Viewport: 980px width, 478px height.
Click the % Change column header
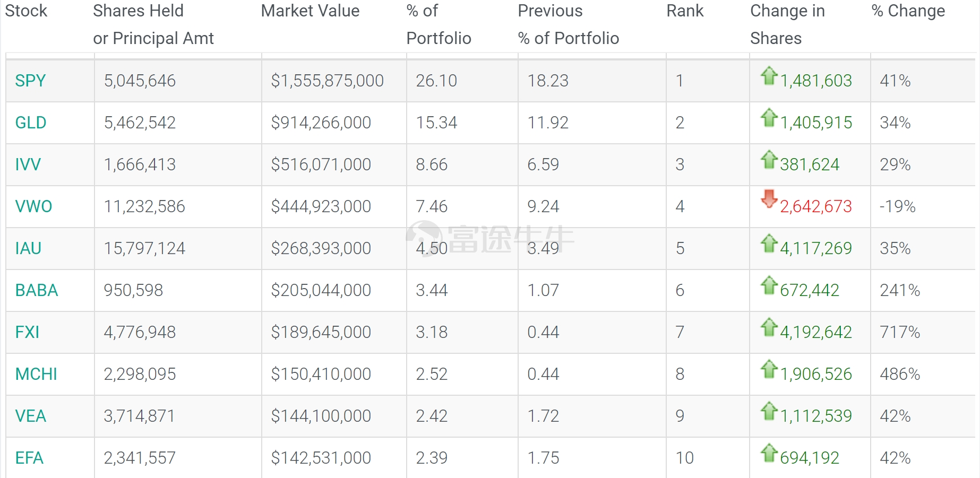coord(908,11)
